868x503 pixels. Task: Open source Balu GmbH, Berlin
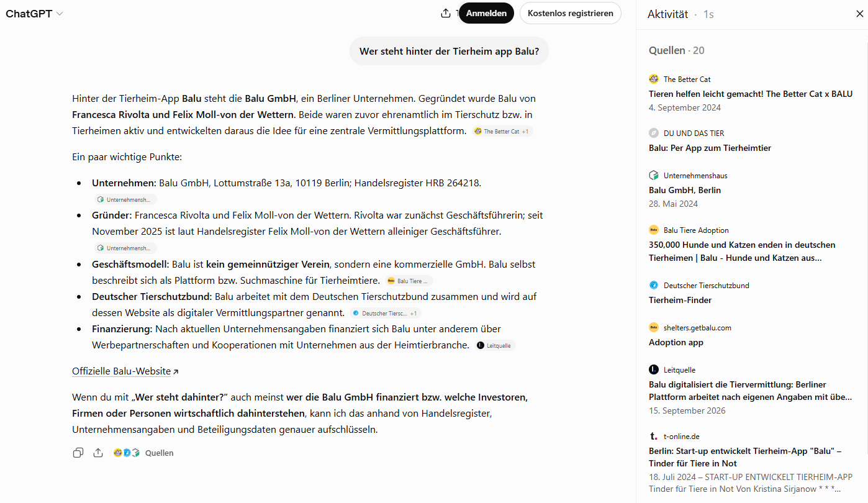pos(685,190)
